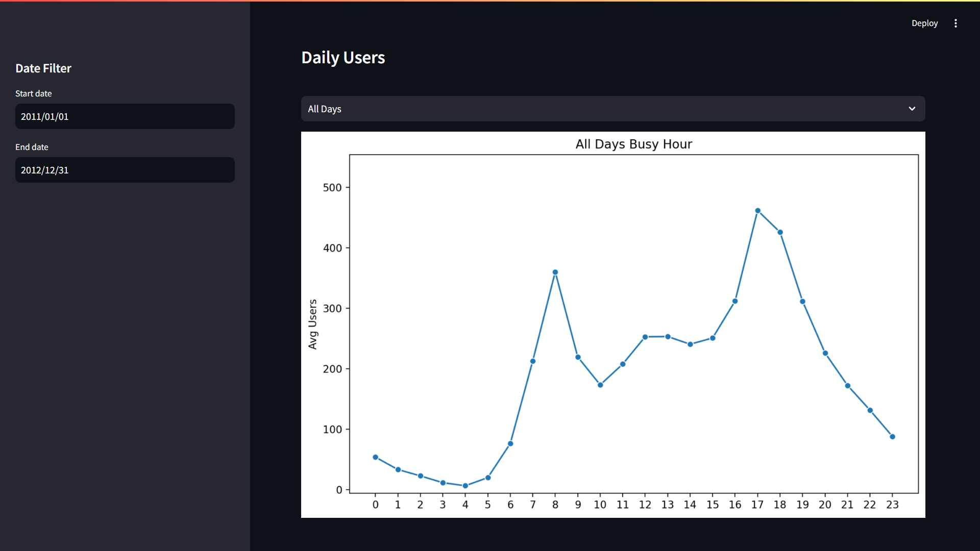Image resolution: width=980 pixels, height=551 pixels.
Task: Click the lowest data point at hour 4
Action: [x=465, y=486]
